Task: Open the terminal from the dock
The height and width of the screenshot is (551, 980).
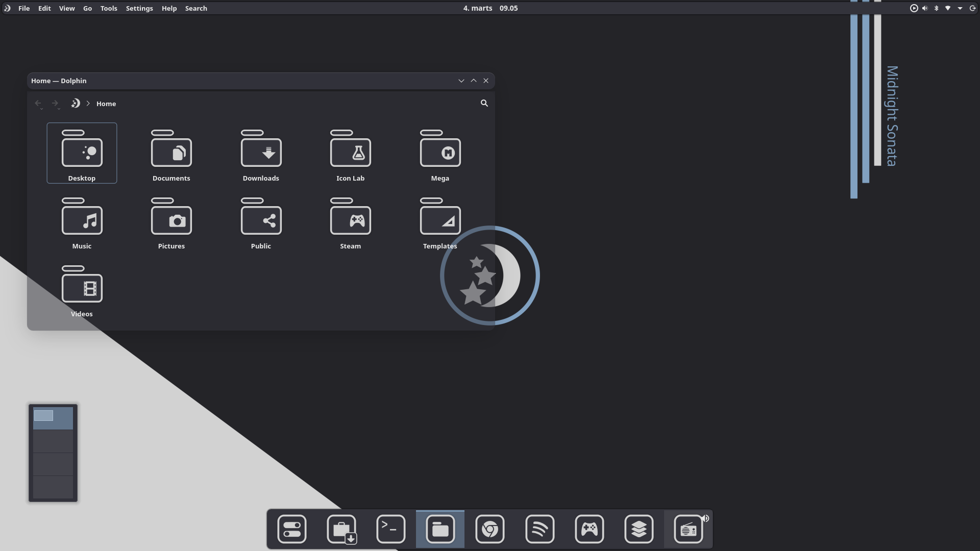Action: click(x=390, y=529)
